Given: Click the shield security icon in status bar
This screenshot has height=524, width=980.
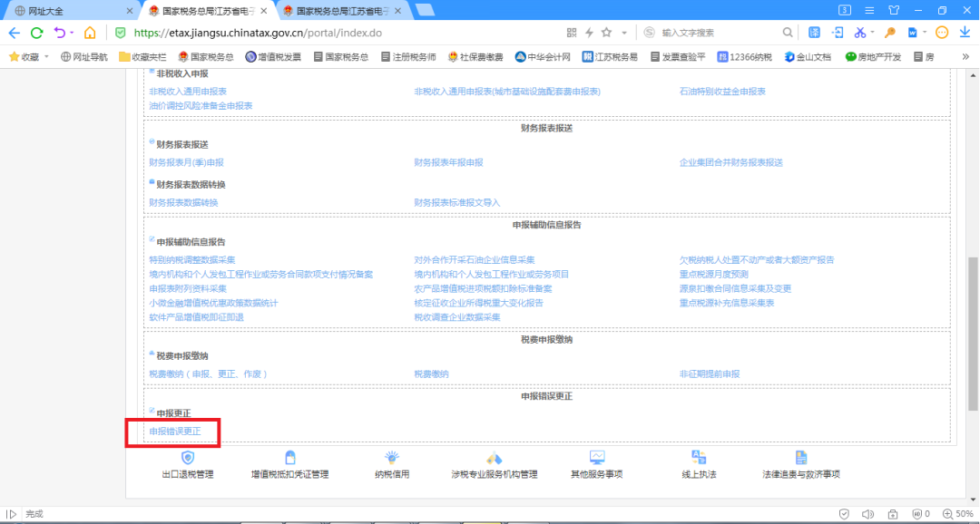Looking at the screenshot, I should click(844, 514).
